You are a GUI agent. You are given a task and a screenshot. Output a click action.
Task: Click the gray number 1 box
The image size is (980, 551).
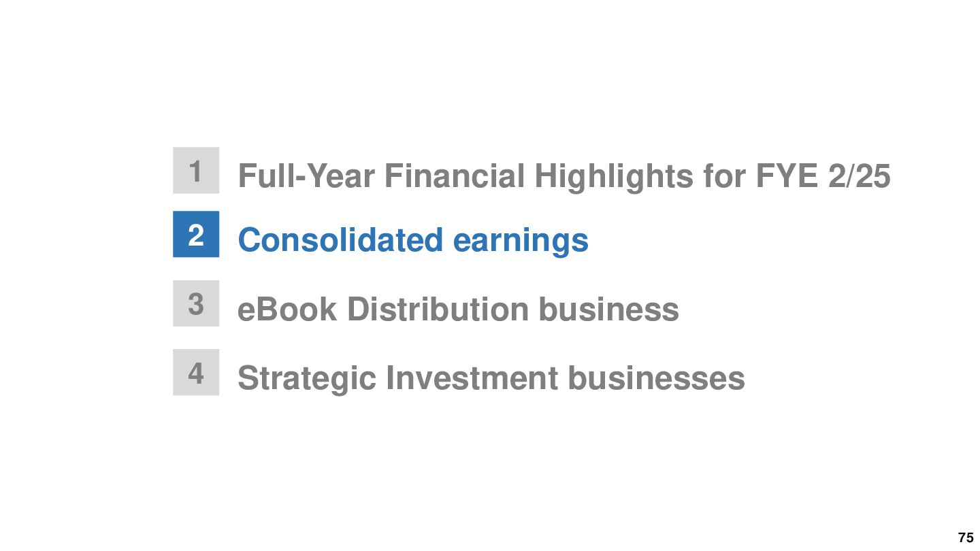click(196, 171)
